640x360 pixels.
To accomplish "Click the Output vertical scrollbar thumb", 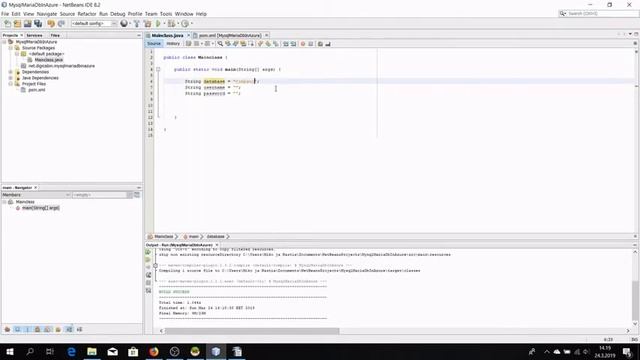I will (x=635, y=299).
